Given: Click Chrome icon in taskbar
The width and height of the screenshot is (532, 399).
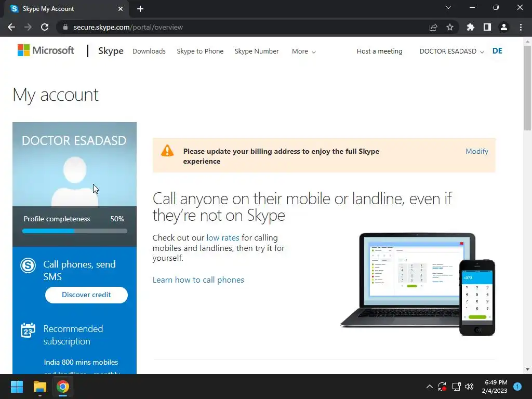Looking at the screenshot, I should [63, 387].
